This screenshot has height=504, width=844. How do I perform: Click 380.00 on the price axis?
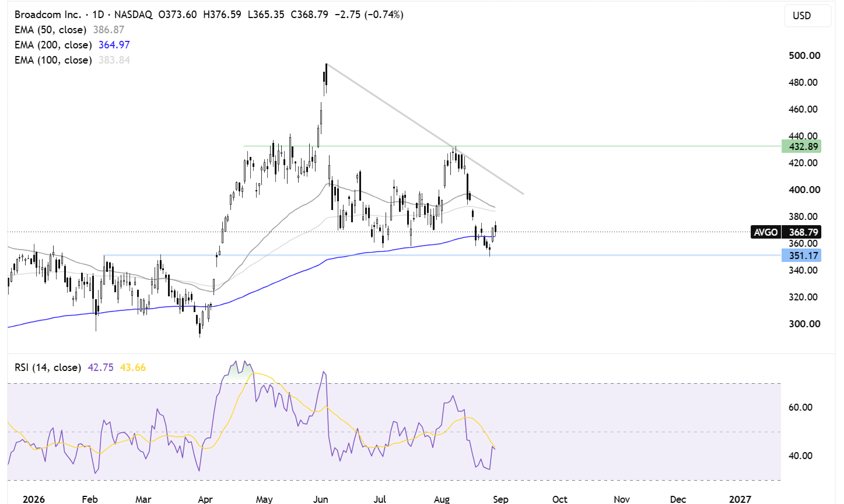[803, 216]
